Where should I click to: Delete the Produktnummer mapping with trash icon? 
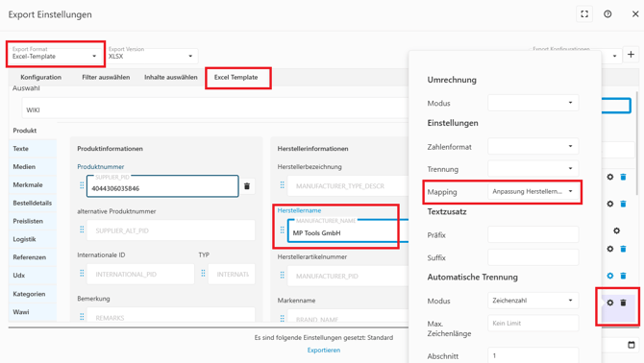pyautogui.click(x=247, y=186)
